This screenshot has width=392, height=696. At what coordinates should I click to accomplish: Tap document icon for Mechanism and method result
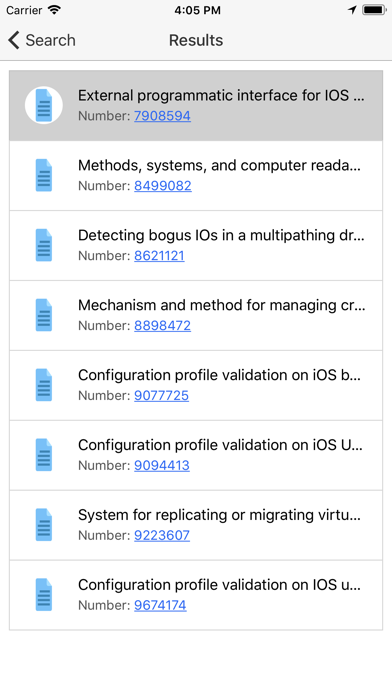(44, 315)
